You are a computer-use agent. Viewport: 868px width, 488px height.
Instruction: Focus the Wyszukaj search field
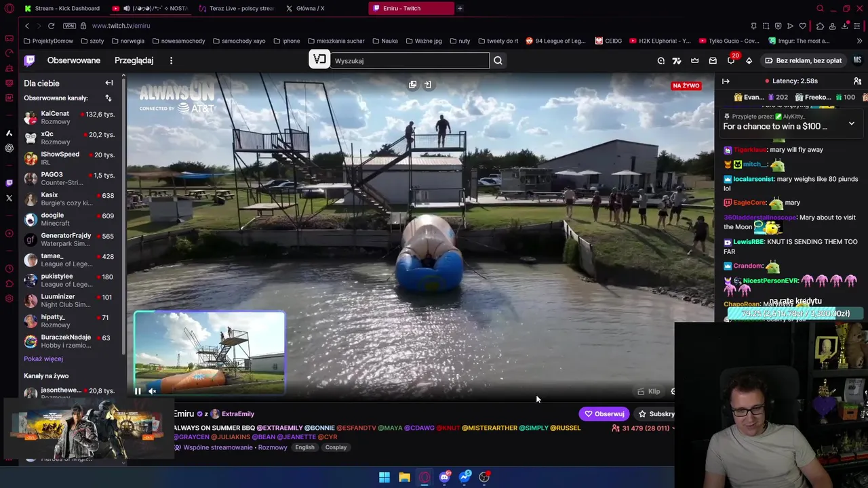[x=409, y=60]
